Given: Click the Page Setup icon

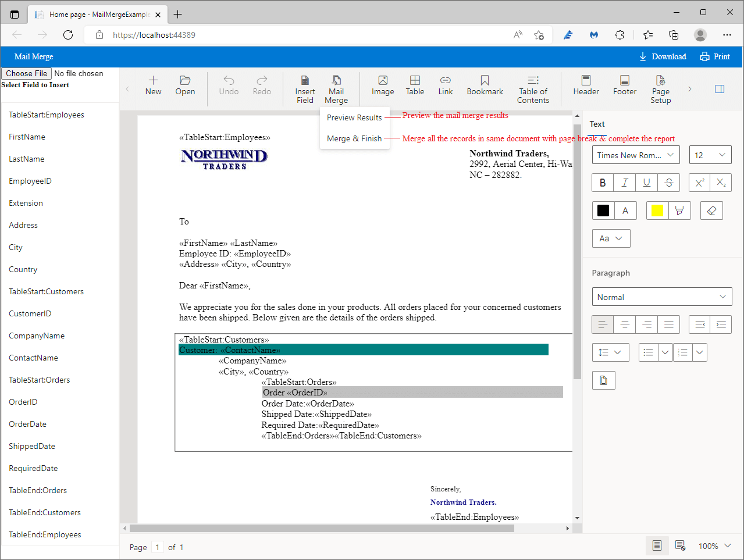Looking at the screenshot, I should pyautogui.click(x=660, y=87).
